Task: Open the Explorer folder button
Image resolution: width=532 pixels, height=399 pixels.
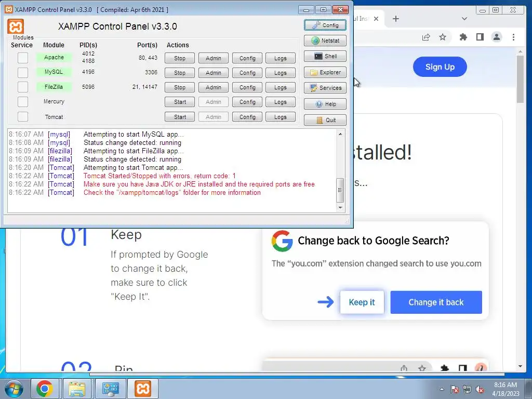Action: click(x=325, y=72)
